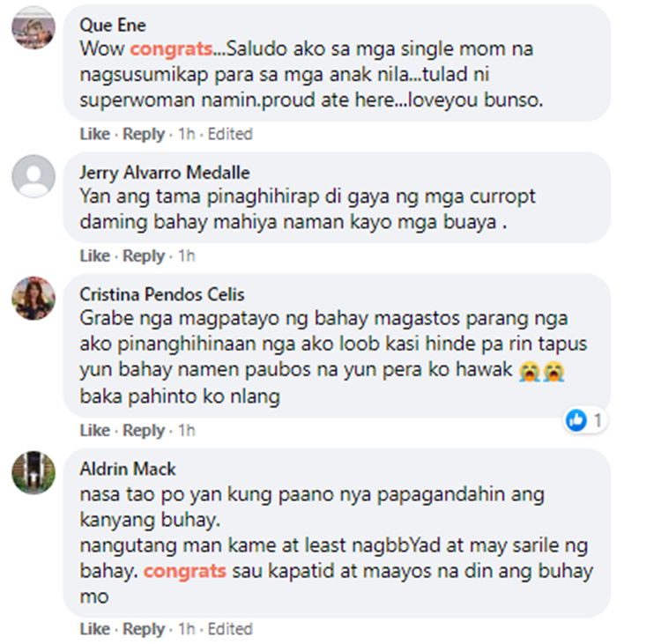Like Que Ene's comment
The height and width of the screenshot is (644, 661).
pos(95,134)
